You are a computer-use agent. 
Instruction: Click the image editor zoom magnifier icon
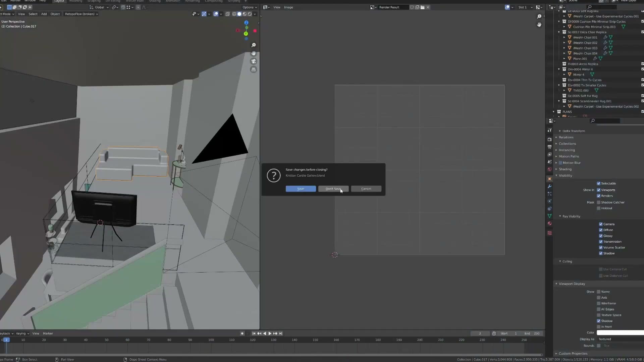[x=539, y=16]
